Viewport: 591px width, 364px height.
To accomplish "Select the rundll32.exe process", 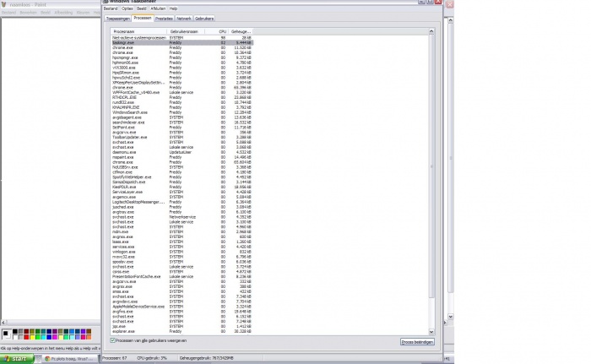I will pos(182,102).
